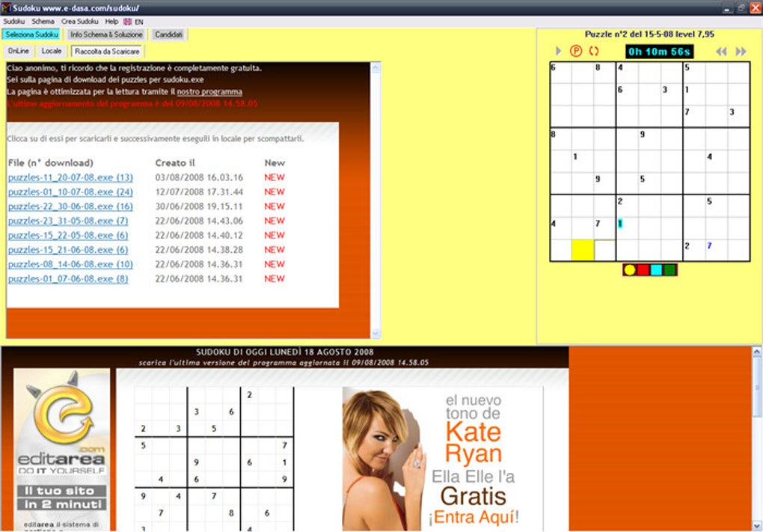Viewport: 763px width, 532px height.
Task: Click the 'File (n° download)' column header
Action: [51, 162]
